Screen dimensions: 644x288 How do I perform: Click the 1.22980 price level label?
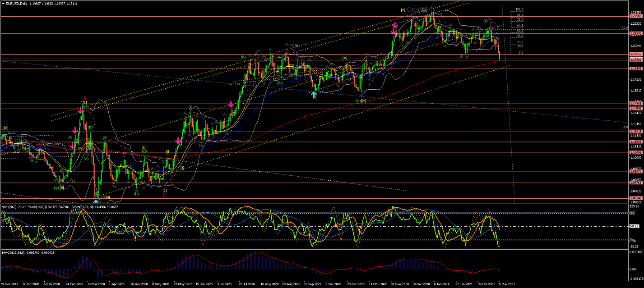point(634,16)
